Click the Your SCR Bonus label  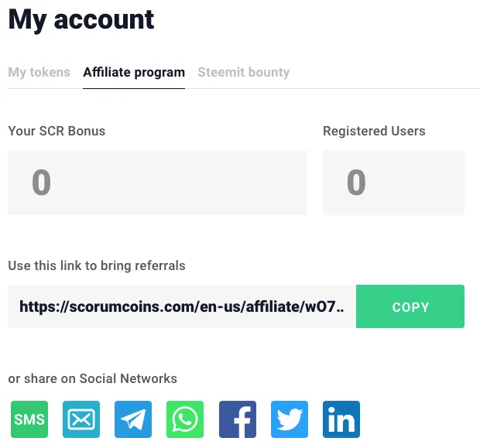(x=57, y=131)
